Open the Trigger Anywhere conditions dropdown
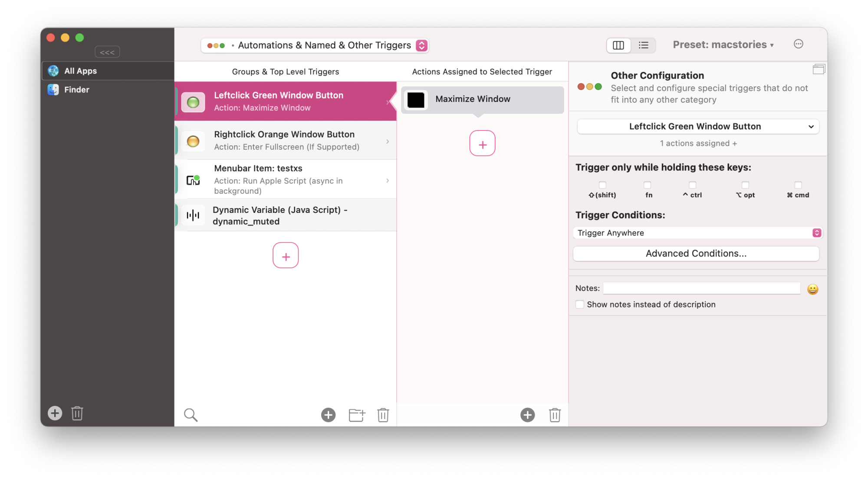The height and width of the screenshot is (480, 868). coord(697,233)
